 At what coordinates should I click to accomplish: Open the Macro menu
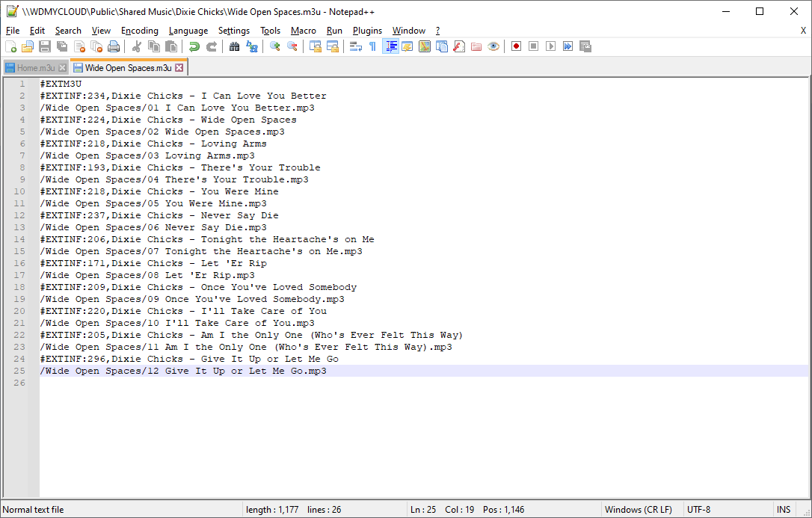pyautogui.click(x=304, y=31)
